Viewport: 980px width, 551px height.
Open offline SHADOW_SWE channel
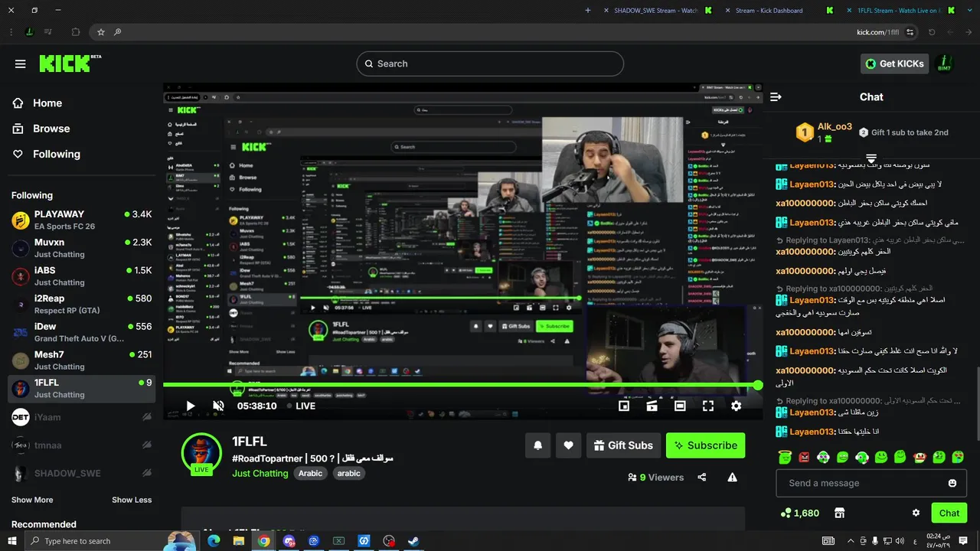[x=81, y=473]
